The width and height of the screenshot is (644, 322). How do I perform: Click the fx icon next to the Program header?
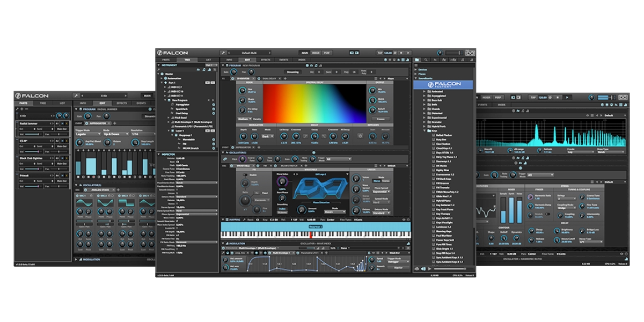point(311,65)
